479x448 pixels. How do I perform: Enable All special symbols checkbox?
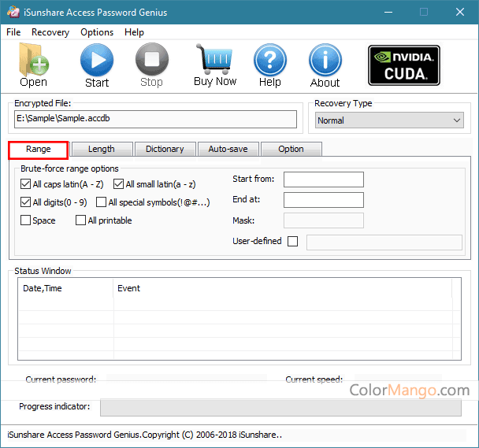click(x=101, y=202)
